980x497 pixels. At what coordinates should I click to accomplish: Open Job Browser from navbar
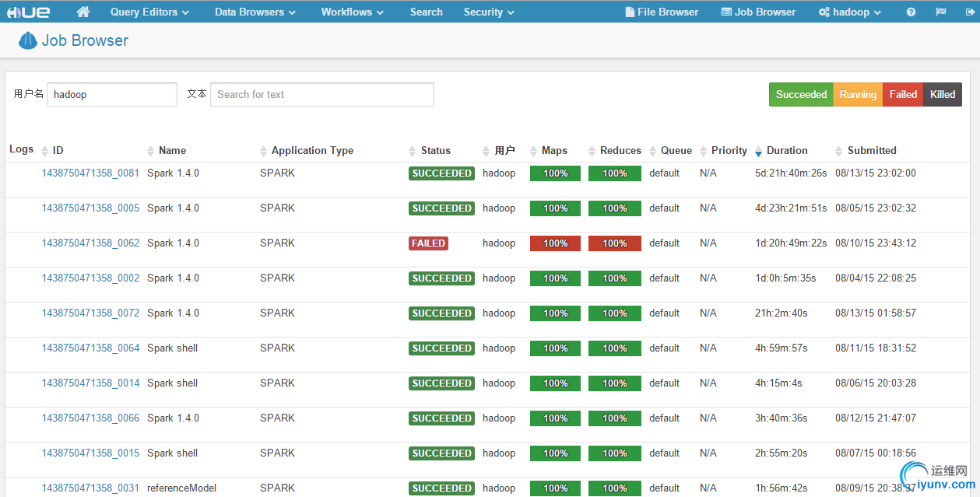click(759, 12)
